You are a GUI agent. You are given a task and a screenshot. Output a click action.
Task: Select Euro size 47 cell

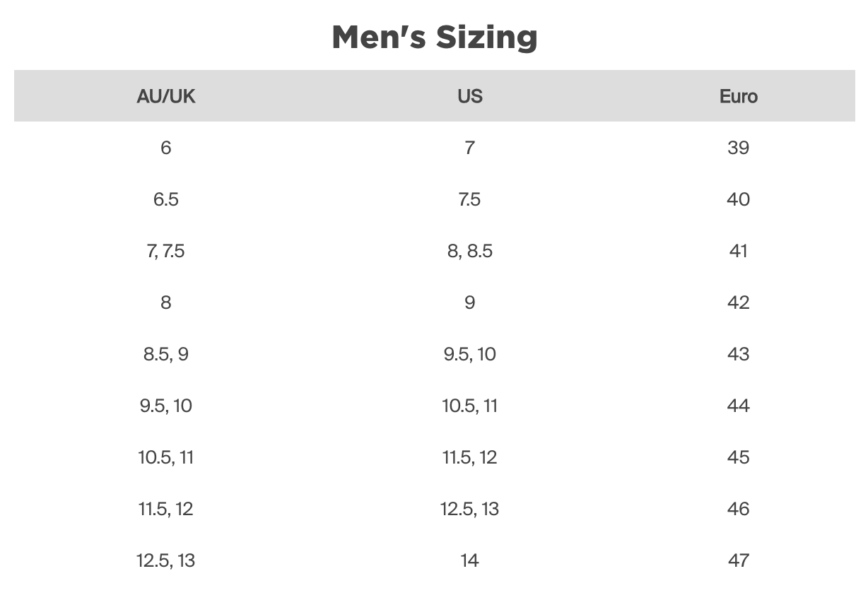(x=738, y=560)
